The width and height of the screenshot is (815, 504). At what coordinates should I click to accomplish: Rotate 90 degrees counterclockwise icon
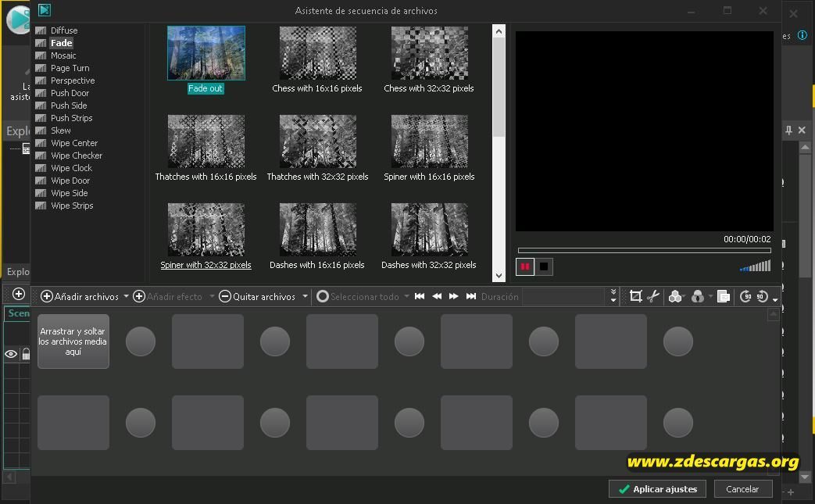tap(762, 296)
